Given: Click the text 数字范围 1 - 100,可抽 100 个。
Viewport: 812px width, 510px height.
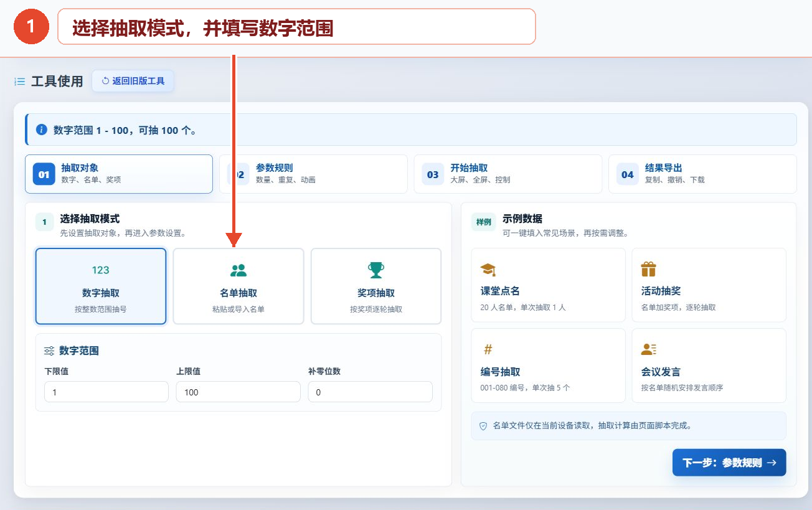Looking at the screenshot, I should click(x=126, y=130).
